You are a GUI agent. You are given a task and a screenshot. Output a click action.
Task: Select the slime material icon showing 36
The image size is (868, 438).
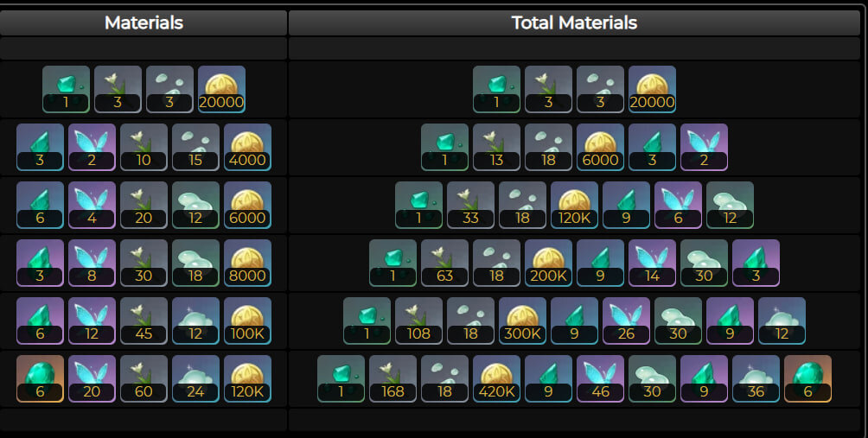coord(756,378)
